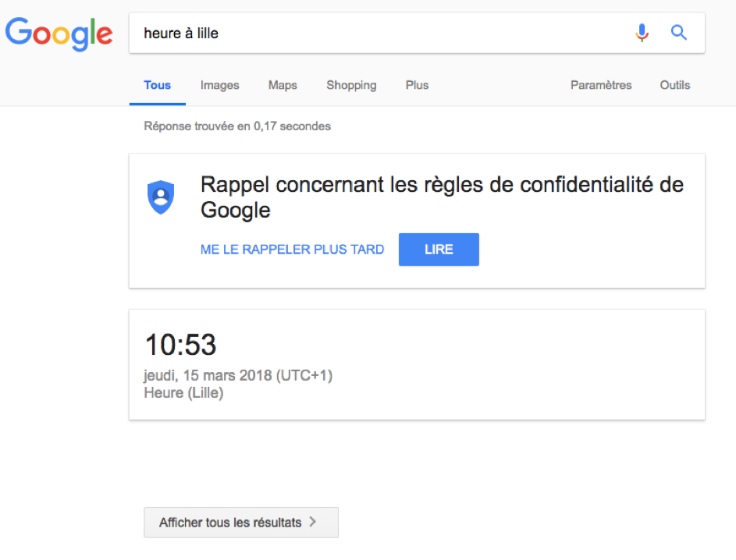Expand the Plus menu
The height and width of the screenshot is (560, 736).
point(417,85)
